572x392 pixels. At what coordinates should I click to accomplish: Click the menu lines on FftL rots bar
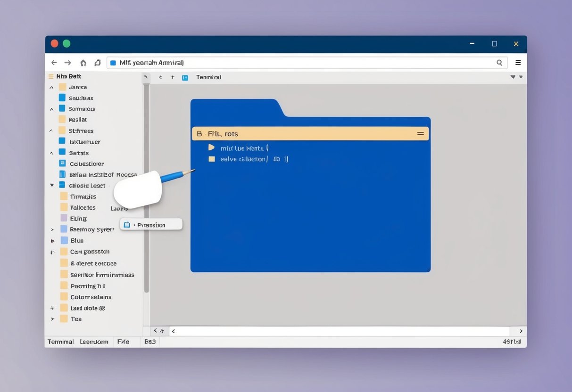point(420,134)
